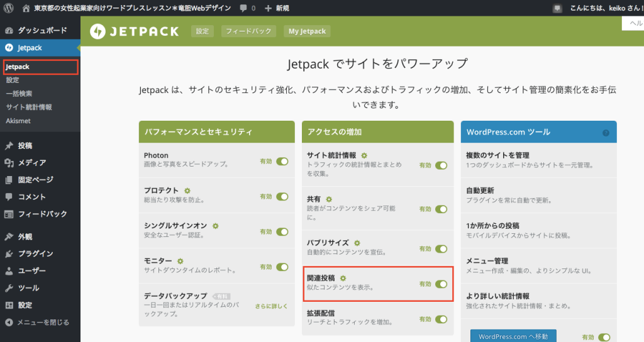Click the Jetpack logo in green header
This screenshot has width=644, height=342.
coord(135,31)
